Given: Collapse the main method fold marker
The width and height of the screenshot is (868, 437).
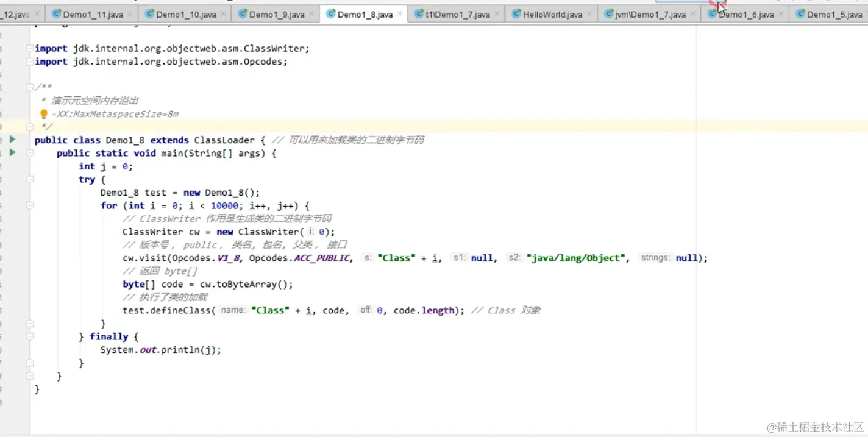Looking at the screenshot, I should tap(30, 153).
